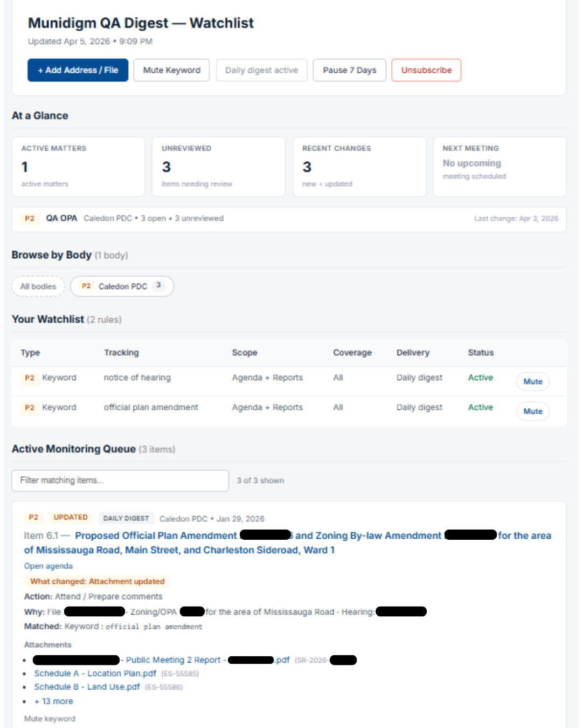Select the 'All bodies' filter chip
This screenshot has width=582, height=728.
coord(38,286)
